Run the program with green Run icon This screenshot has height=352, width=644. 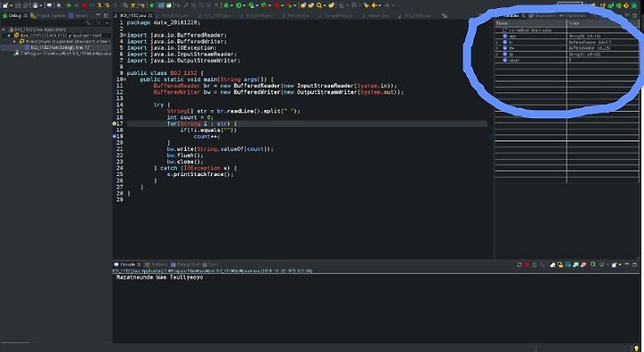239,5
